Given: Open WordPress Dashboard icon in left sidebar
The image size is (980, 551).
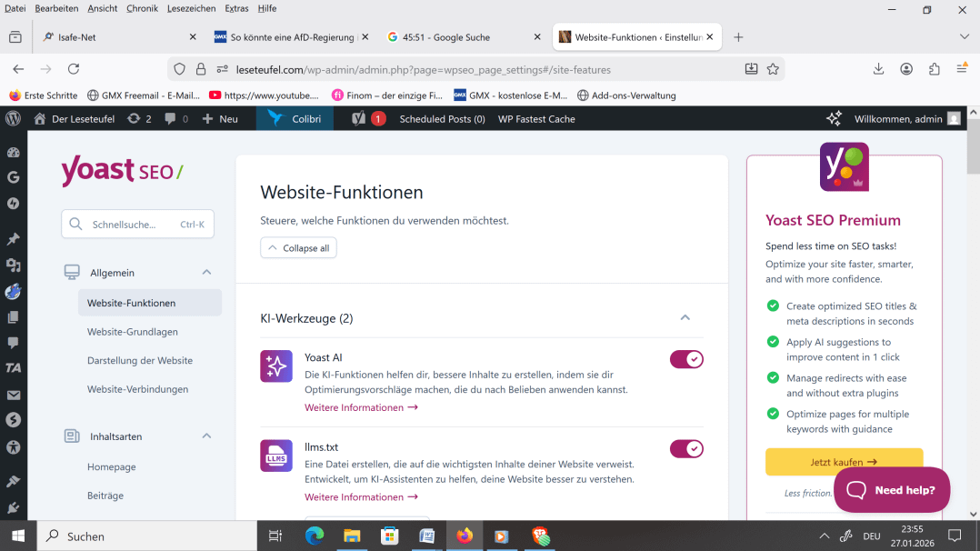Looking at the screenshot, I should point(13,153).
